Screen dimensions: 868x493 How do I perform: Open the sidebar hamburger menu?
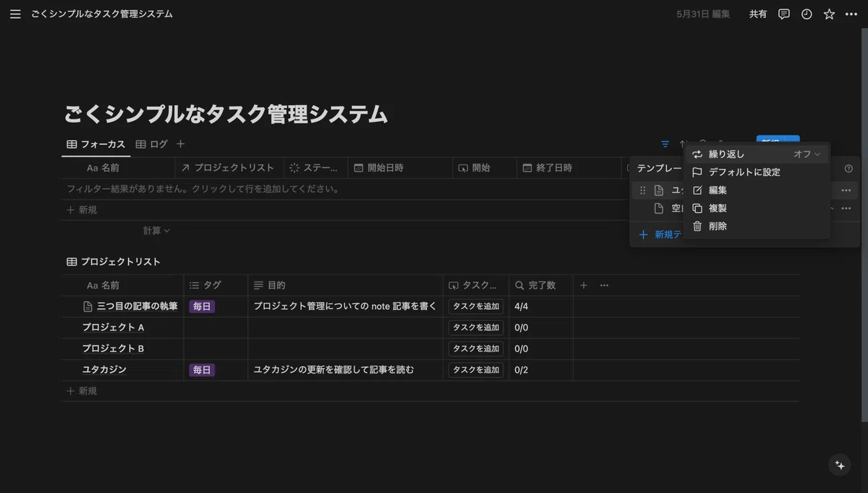point(15,14)
